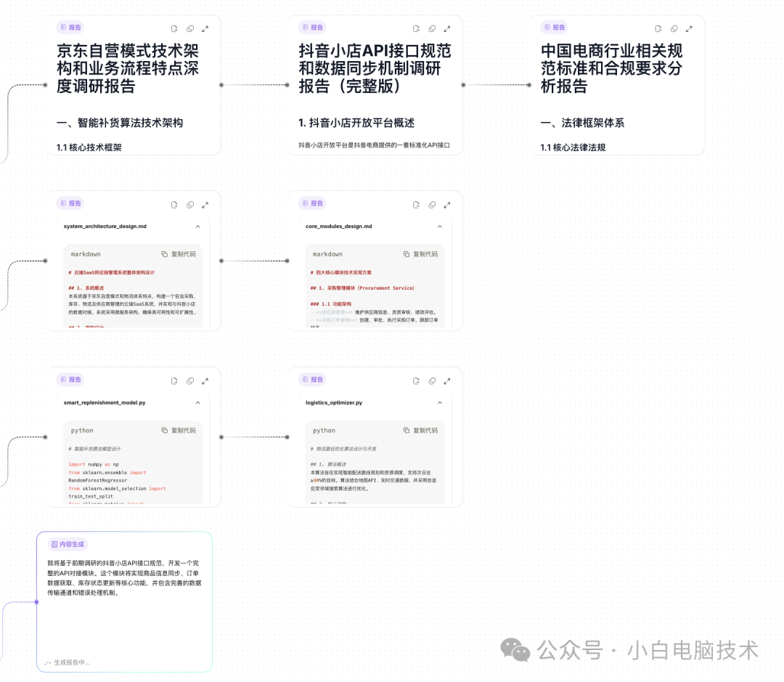Collapse the system_architecture_design.md file section
The width and height of the screenshot is (784, 682).
click(198, 227)
